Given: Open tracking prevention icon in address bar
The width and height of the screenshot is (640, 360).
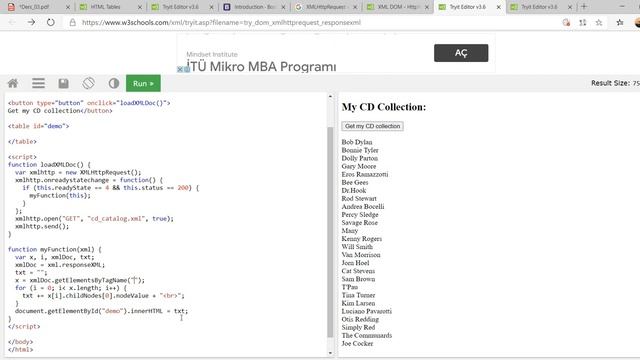Looking at the screenshot, I should coord(566,22).
